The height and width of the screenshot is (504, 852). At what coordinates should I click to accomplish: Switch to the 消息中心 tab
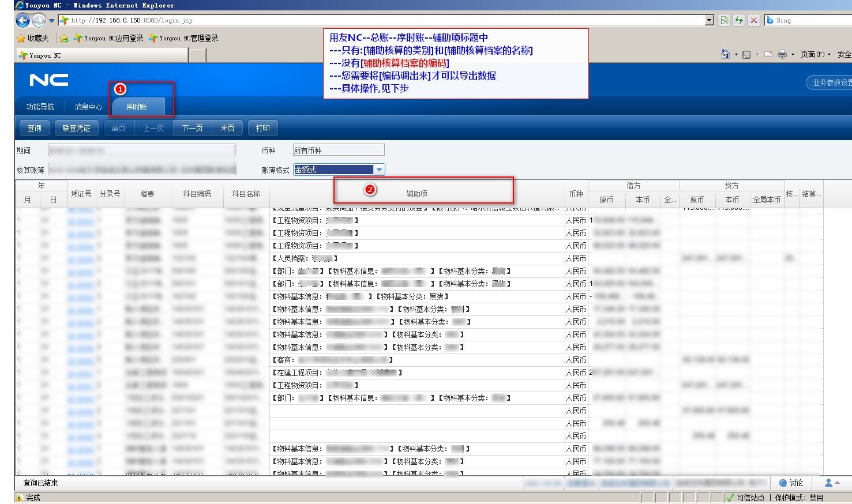[x=88, y=107]
